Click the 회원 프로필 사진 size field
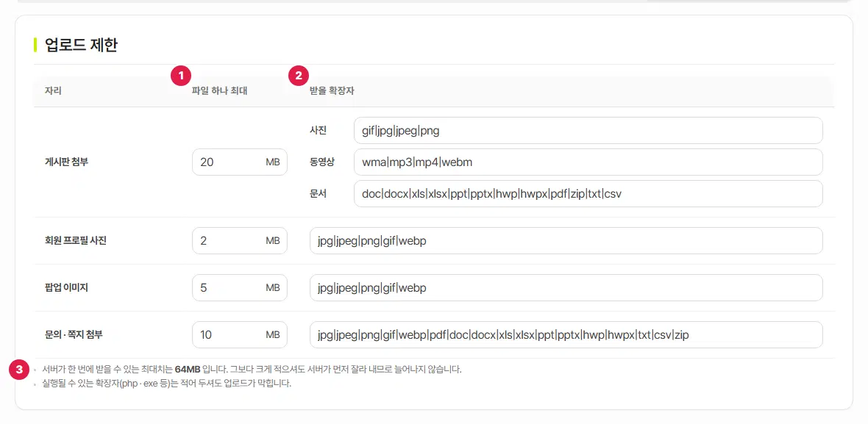Image resolution: width=868 pixels, height=424 pixels. (240, 240)
